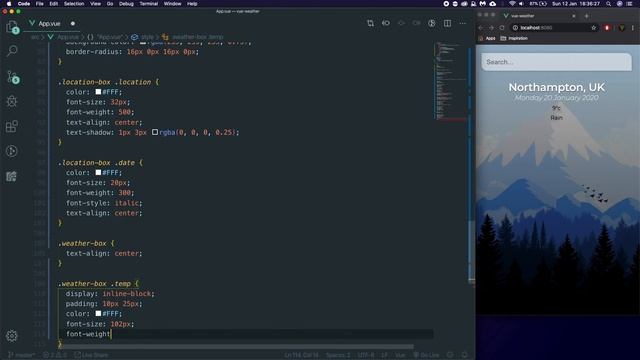Click the cloud icon in the macOS menu bar
The height and width of the screenshot is (360, 640).
pyautogui.click(x=493, y=4)
